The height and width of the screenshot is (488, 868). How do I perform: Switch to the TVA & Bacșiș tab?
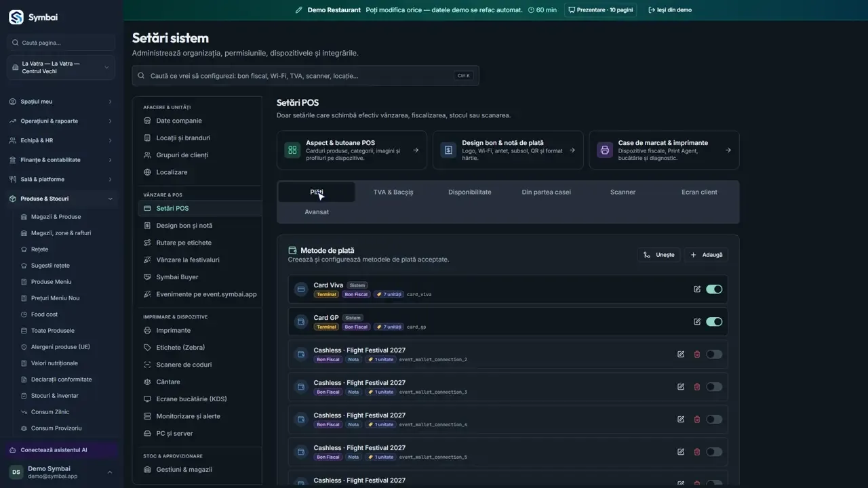(x=393, y=192)
